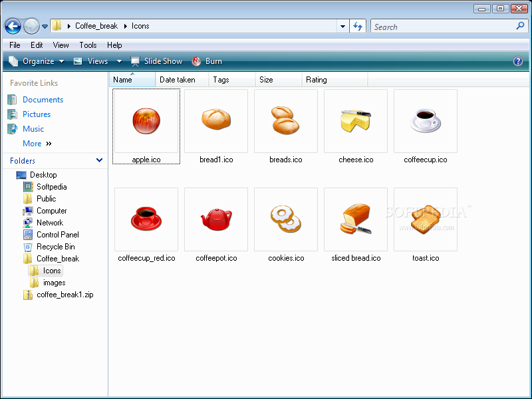Click the Pictures icon in Favorite Links
This screenshot has width=532, height=399.
click(12, 114)
